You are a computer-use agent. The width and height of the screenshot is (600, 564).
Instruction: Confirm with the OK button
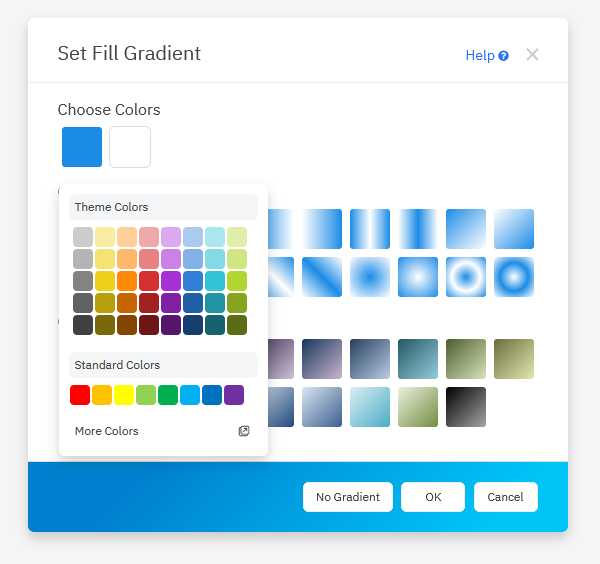pos(433,497)
